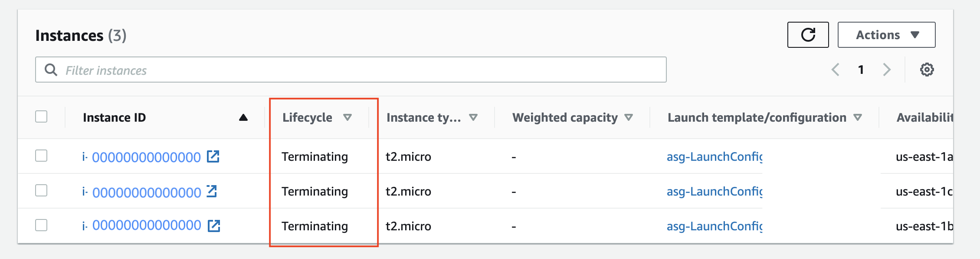The image size is (980, 259).
Task: Focus the Filter instances search field
Action: 351,70
